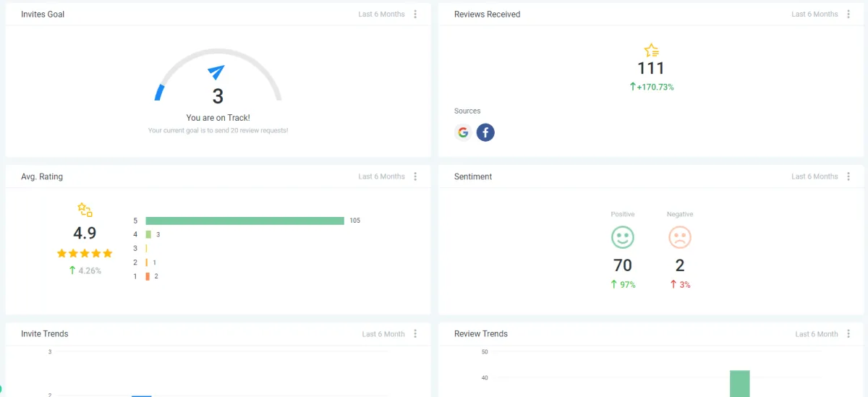Click the negative sad face icon
Viewport: 868px width, 397px height.
click(680, 237)
